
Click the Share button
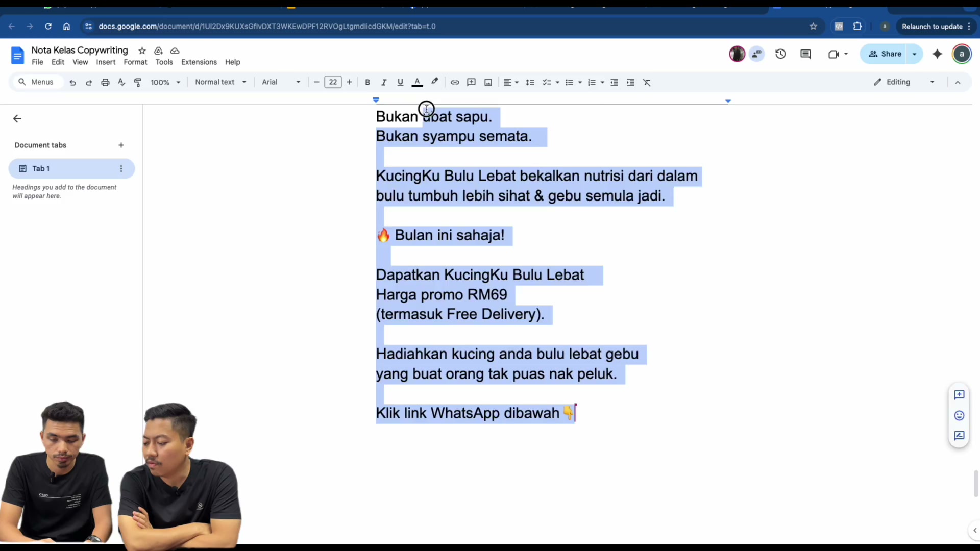click(x=885, y=54)
